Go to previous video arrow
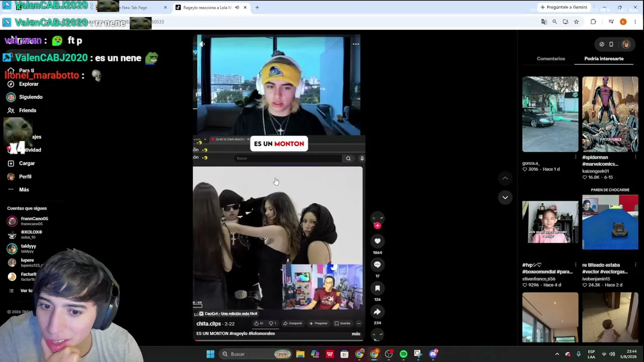 (505, 178)
